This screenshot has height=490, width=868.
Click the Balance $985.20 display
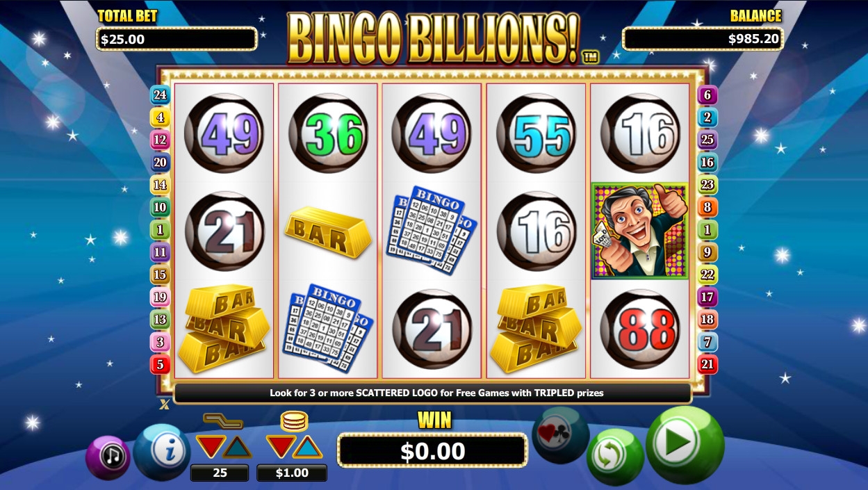pos(703,39)
